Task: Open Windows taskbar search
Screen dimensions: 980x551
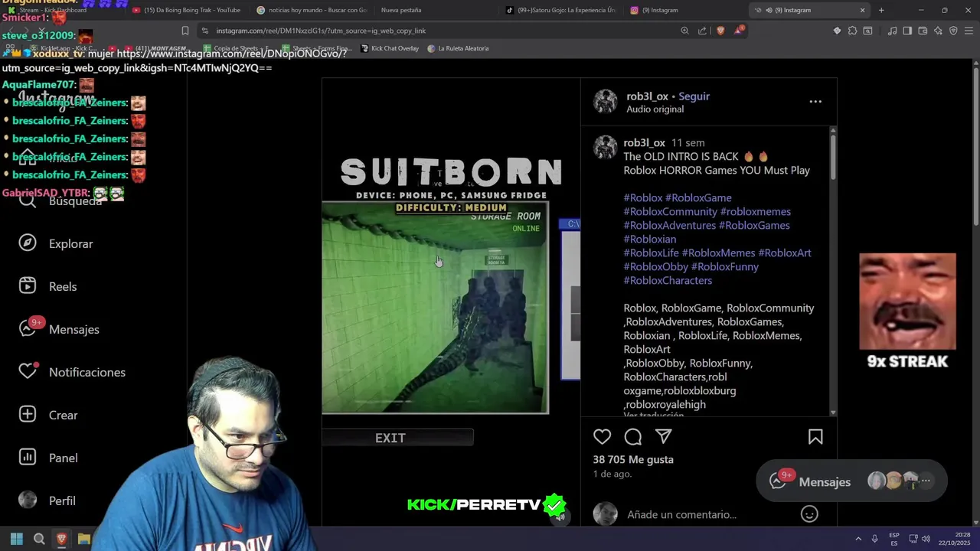Action: point(39,539)
